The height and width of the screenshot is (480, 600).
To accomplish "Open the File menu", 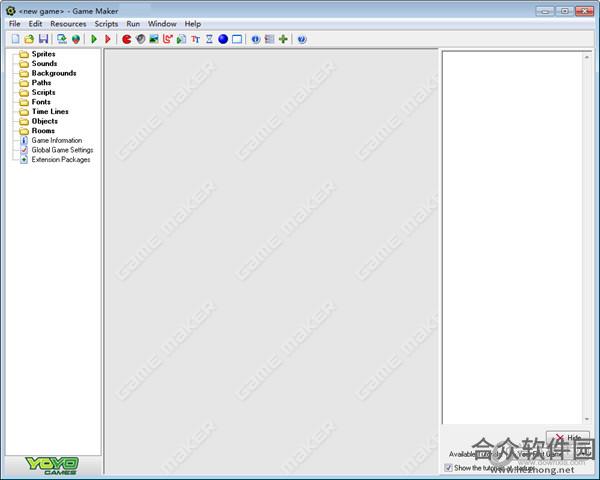I will 15,24.
